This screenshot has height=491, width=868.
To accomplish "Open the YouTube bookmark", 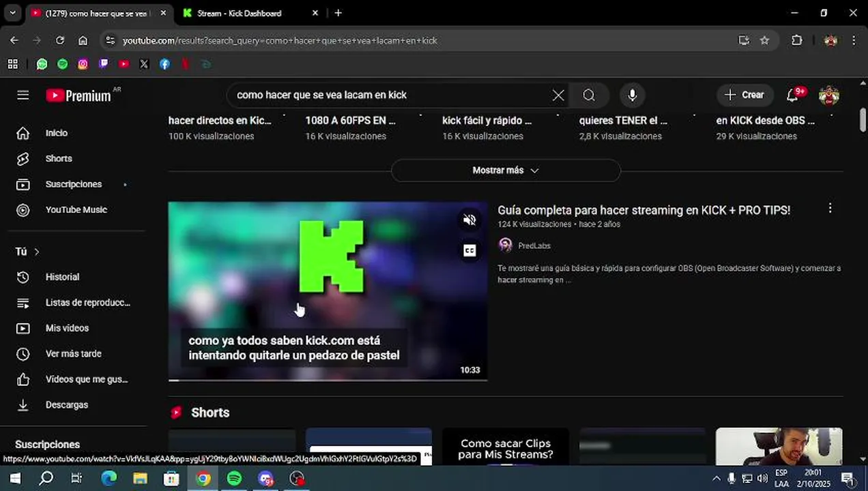I will click(x=124, y=64).
